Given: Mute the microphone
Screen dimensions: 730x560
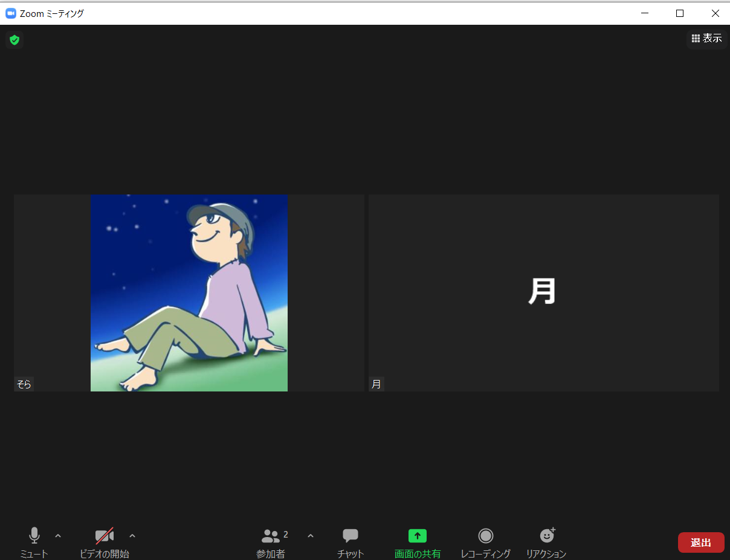Looking at the screenshot, I should click(x=34, y=536).
